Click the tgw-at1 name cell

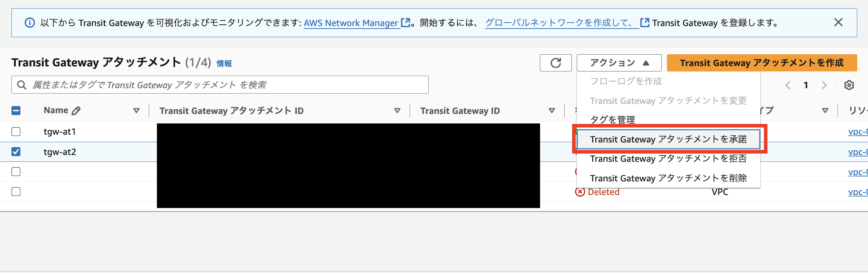[x=60, y=132]
